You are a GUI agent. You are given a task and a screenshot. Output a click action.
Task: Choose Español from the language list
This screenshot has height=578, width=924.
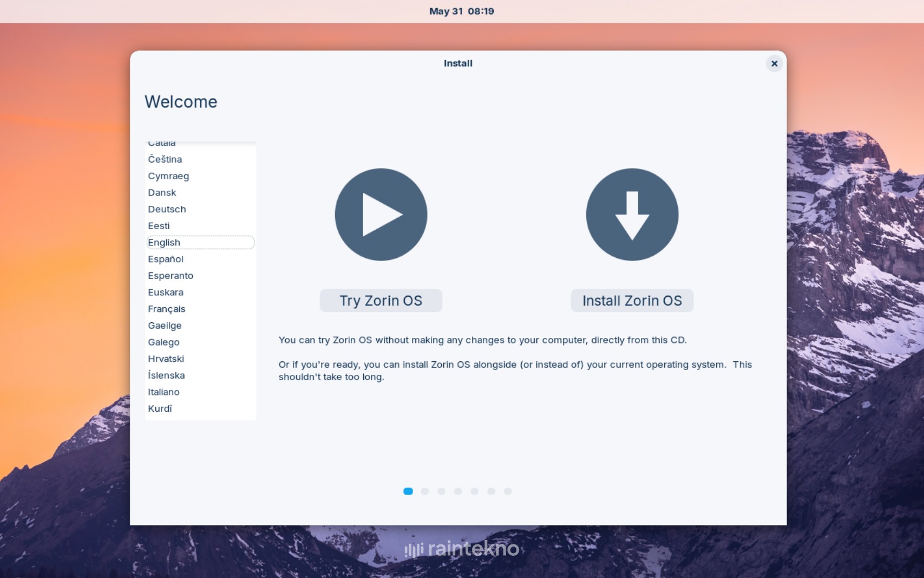point(166,259)
